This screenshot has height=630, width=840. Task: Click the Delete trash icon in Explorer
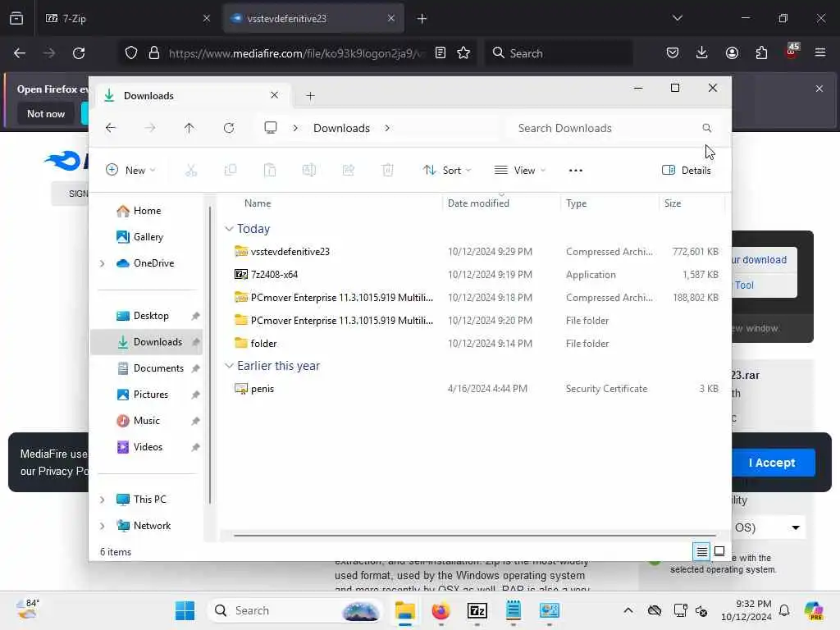(388, 171)
